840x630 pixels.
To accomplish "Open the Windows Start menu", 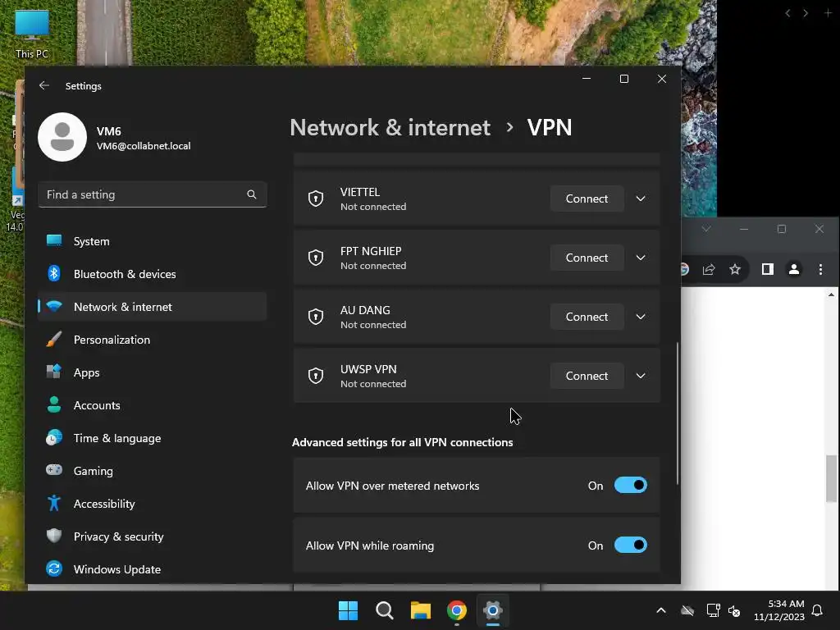I will point(348,610).
